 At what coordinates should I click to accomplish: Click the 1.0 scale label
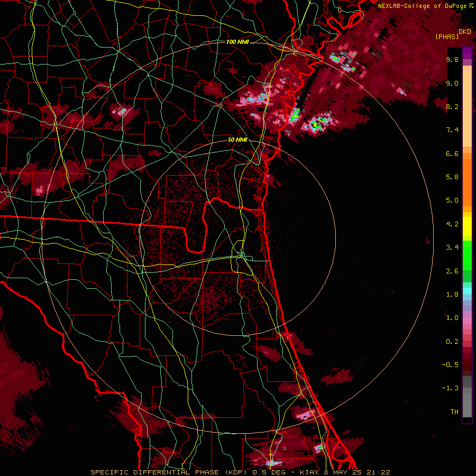452,317
